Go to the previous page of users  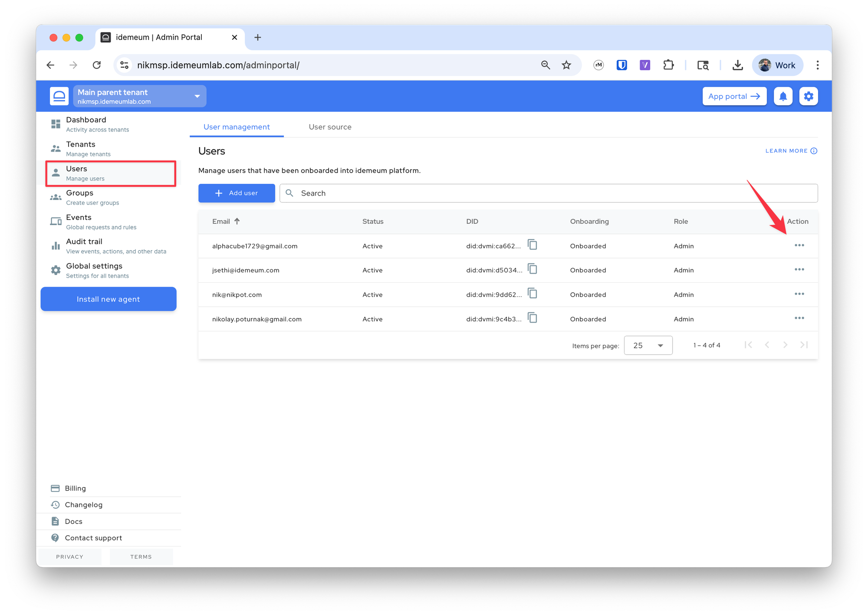pyautogui.click(x=767, y=345)
